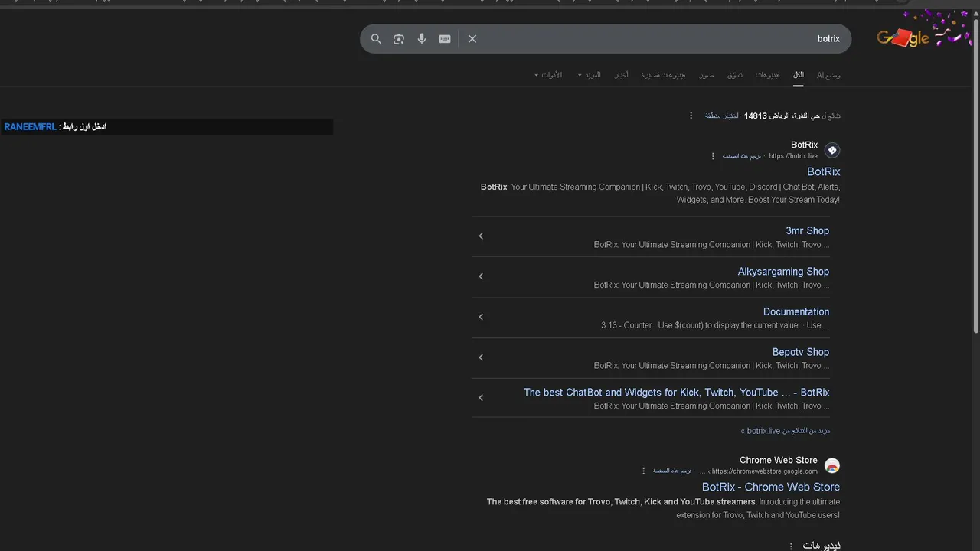Open the Alkysargaming Shop link
This screenshot has height=551, width=980.
783,272
